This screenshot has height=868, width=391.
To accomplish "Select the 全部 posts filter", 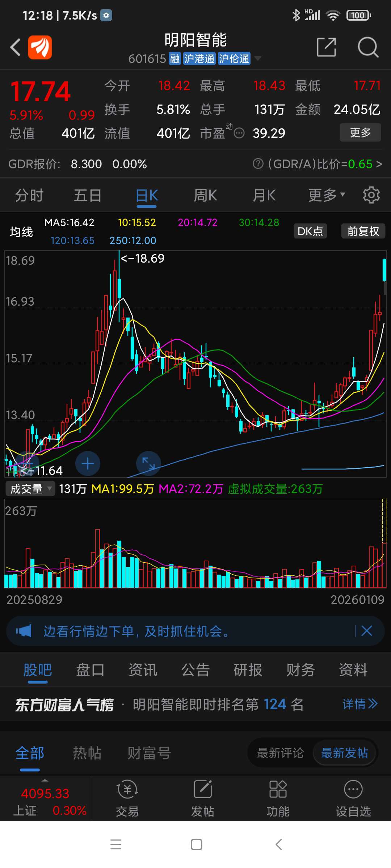I will (30, 753).
